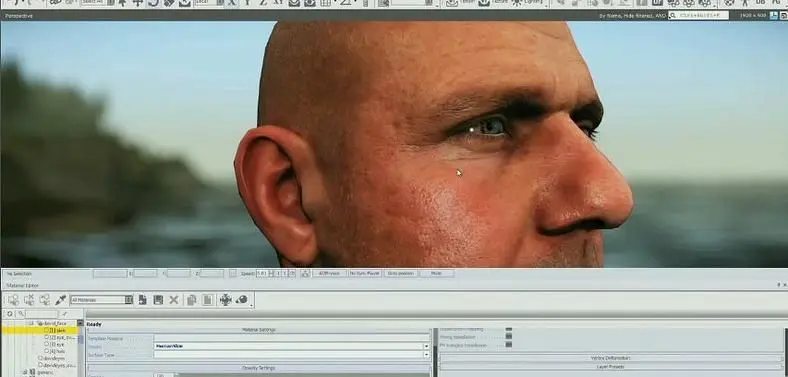Click the Z coordinate field in status bar
The height and width of the screenshot is (377, 788).
tap(212, 273)
